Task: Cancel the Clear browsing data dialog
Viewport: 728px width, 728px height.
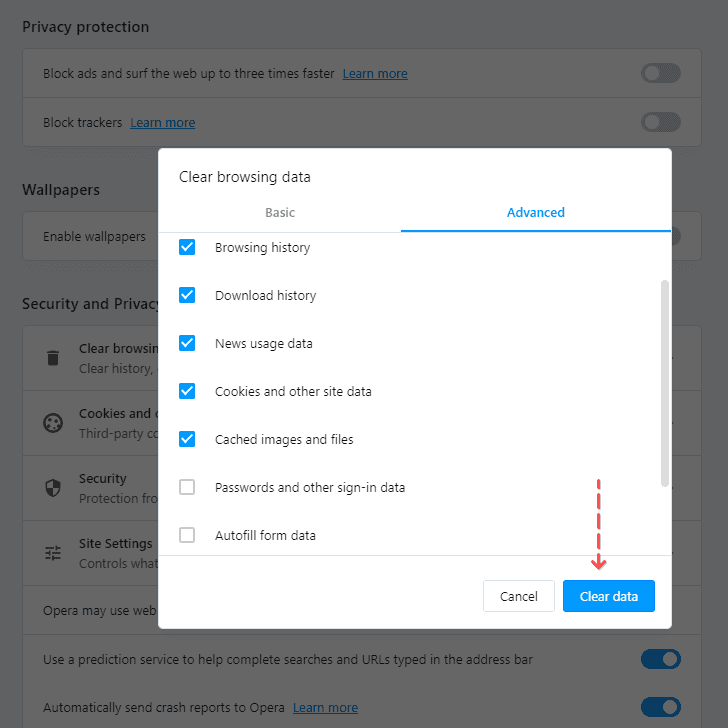Action: click(518, 596)
